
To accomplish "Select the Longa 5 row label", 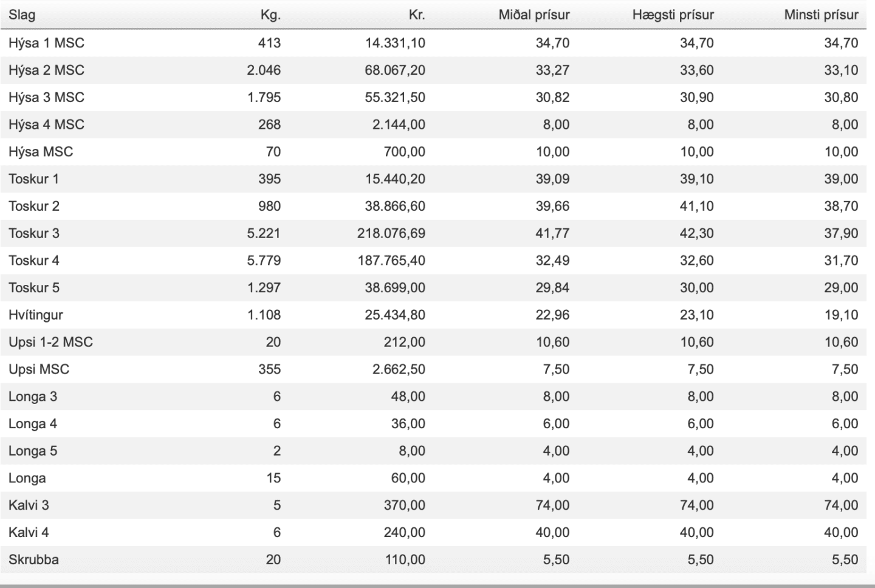I will (33, 451).
